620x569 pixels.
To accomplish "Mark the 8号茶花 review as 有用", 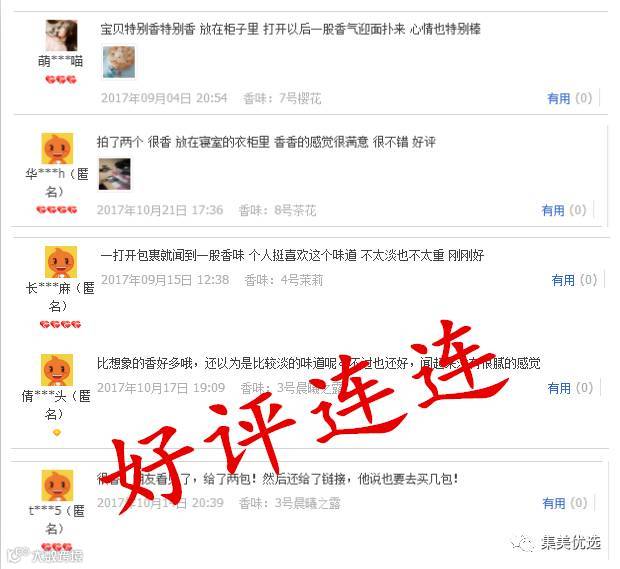I will (x=553, y=210).
